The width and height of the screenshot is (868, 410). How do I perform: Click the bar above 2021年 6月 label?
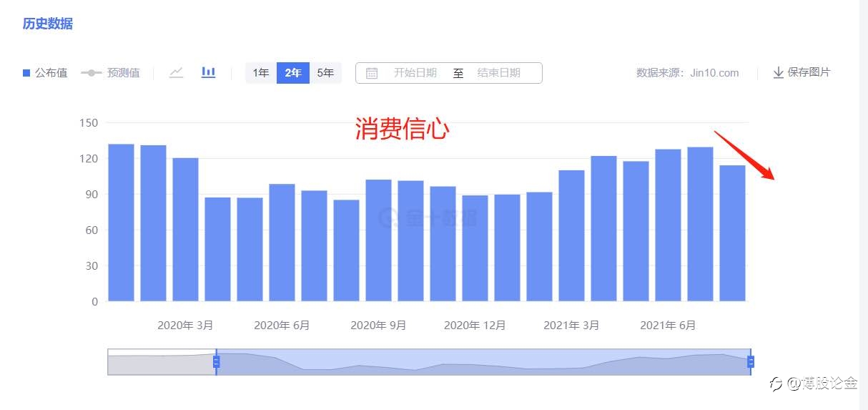[x=668, y=225]
